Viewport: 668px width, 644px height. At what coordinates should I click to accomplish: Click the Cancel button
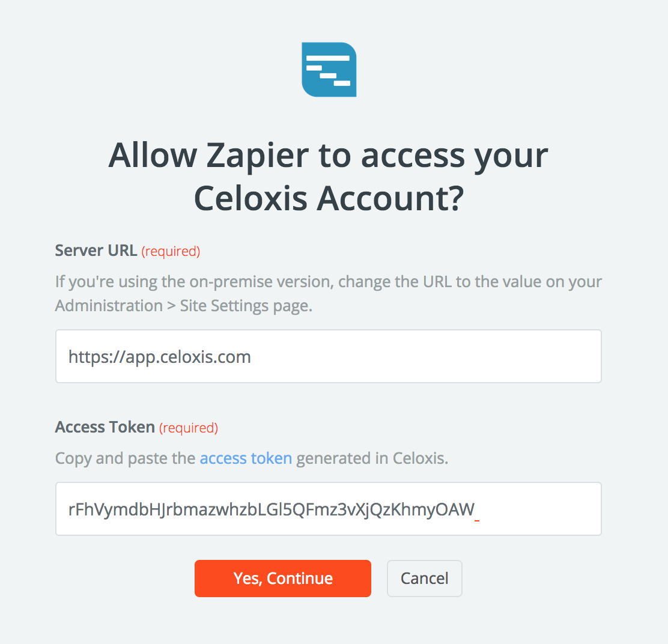[x=424, y=579]
